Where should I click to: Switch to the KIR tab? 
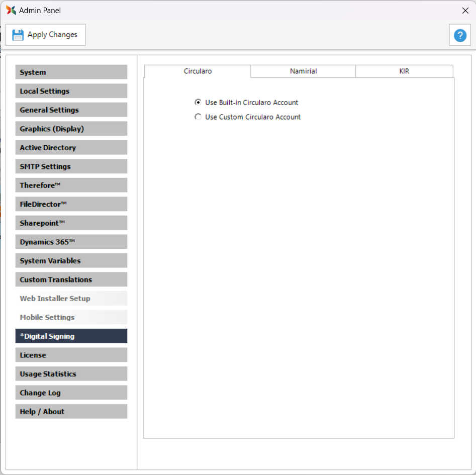click(x=404, y=71)
